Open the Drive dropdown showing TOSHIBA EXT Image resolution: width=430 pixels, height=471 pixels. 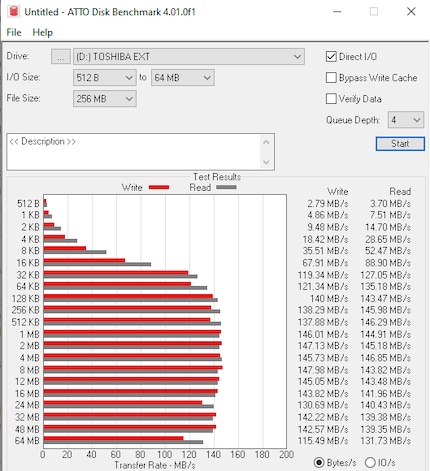[x=189, y=57]
